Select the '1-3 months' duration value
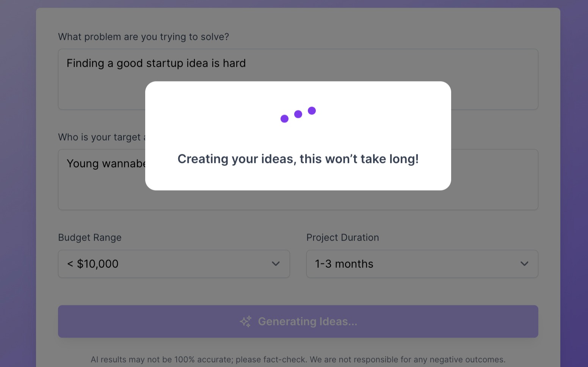 (x=344, y=264)
